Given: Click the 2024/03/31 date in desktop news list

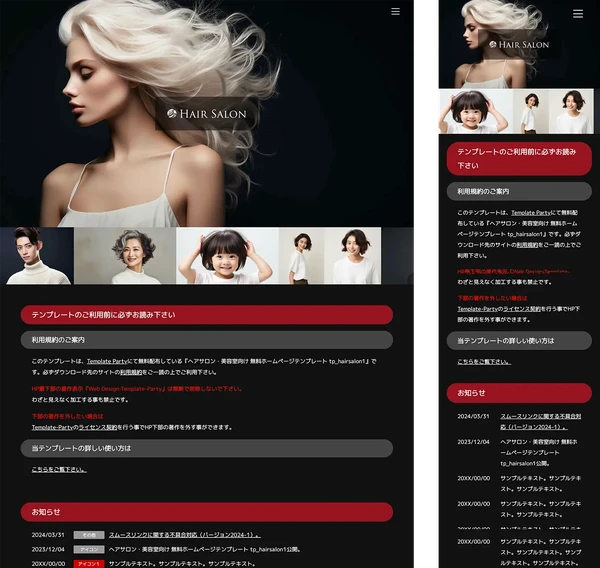Looking at the screenshot, I should tap(48, 535).
